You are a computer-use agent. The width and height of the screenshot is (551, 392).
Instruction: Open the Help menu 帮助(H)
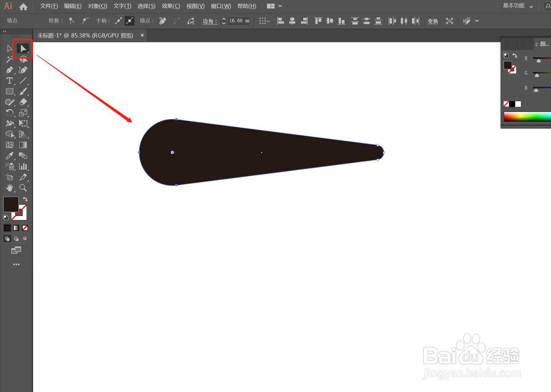247,6
